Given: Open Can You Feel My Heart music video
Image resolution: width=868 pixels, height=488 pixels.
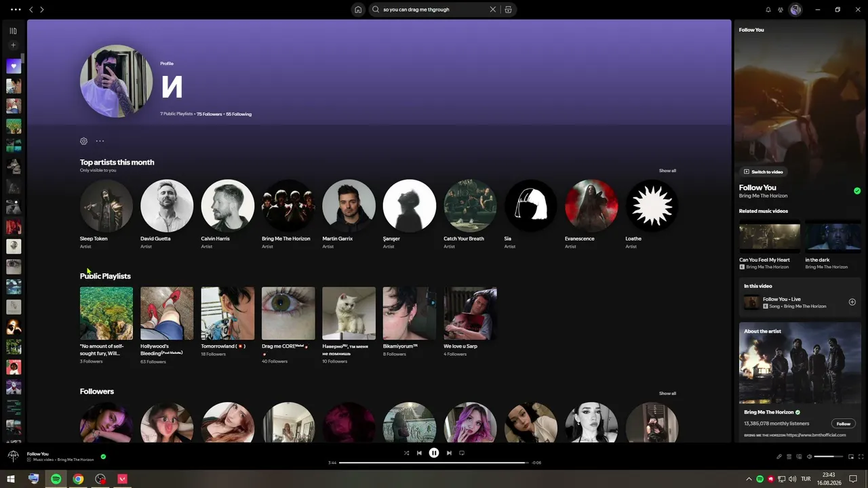Looking at the screenshot, I should 770,246.
